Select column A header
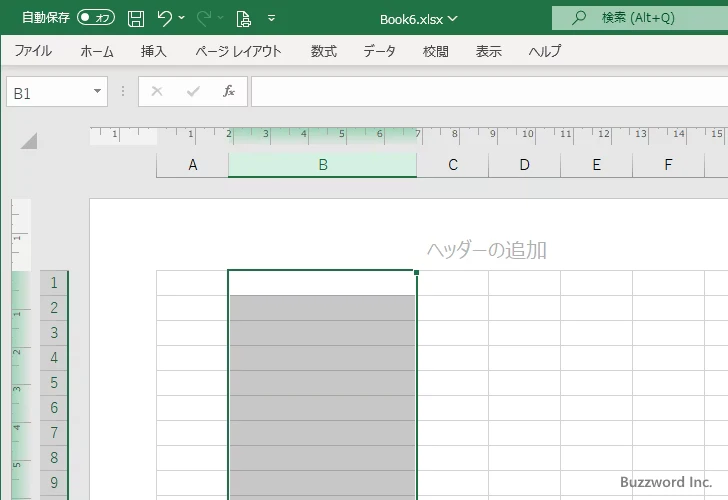728x500 pixels. click(x=193, y=165)
